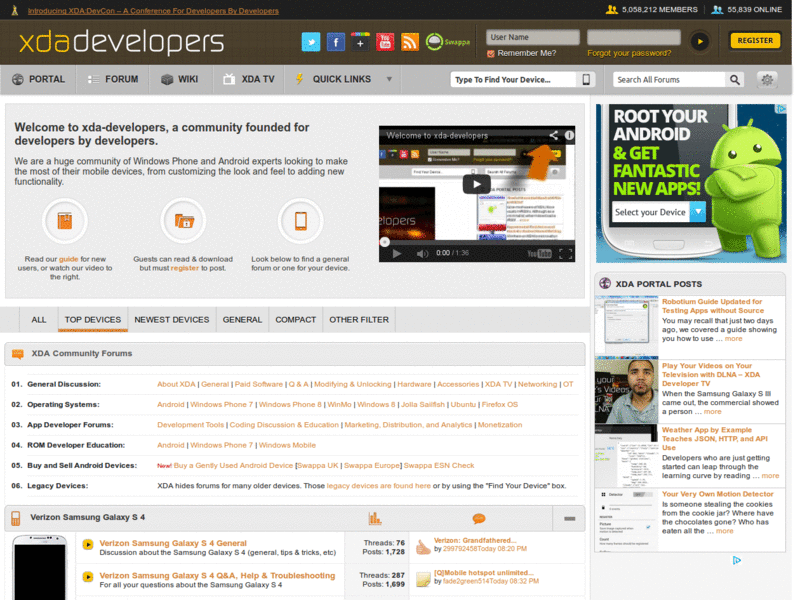
Task: Open the Select your Device dropdown
Action: click(659, 212)
